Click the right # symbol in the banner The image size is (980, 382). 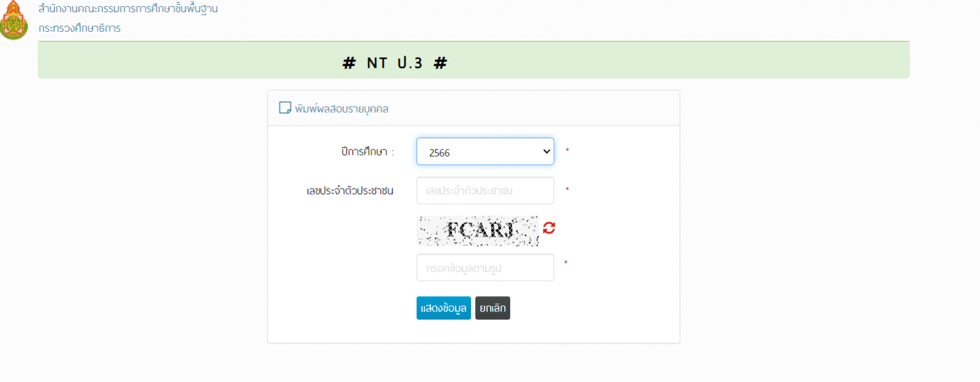(440, 63)
